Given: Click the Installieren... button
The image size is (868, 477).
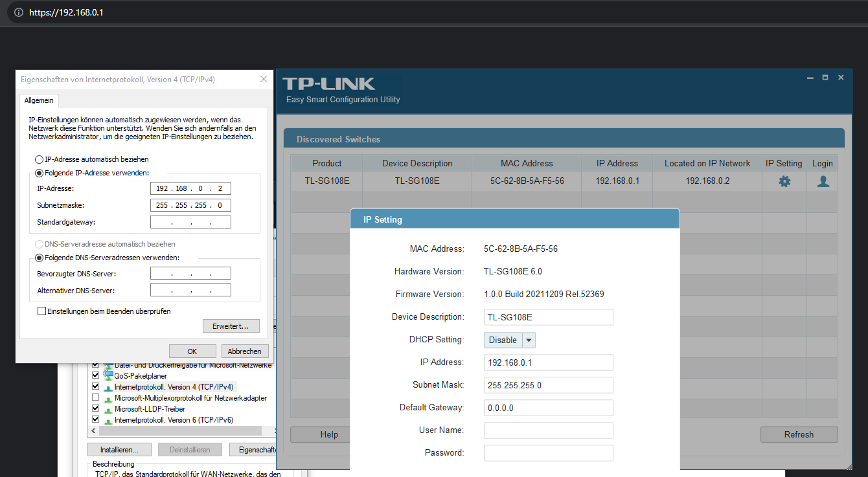Looking at the screenshot, I should click(x=119, y=449).
